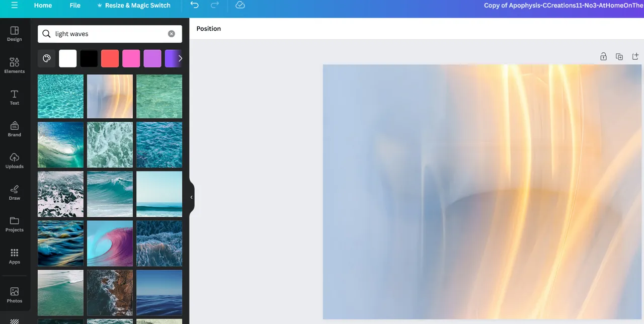Select the canvas background image
644x324 pixels.
coord(482,192)
